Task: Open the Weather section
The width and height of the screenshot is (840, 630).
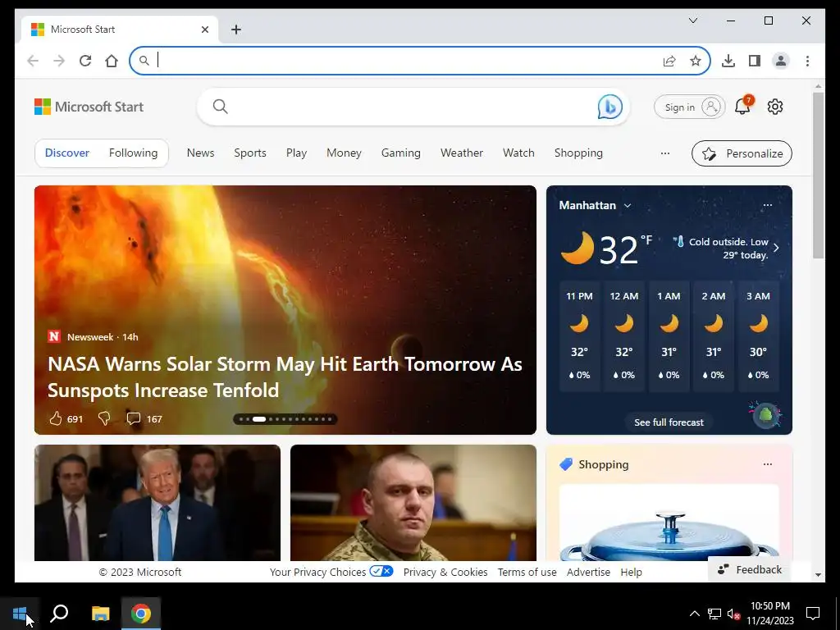Action: [x=462, y=153]
